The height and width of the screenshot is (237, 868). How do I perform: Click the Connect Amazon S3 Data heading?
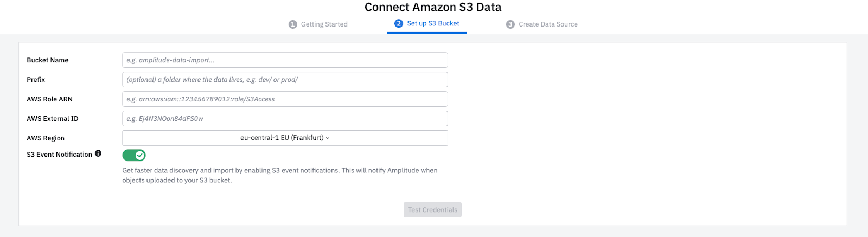433,7
